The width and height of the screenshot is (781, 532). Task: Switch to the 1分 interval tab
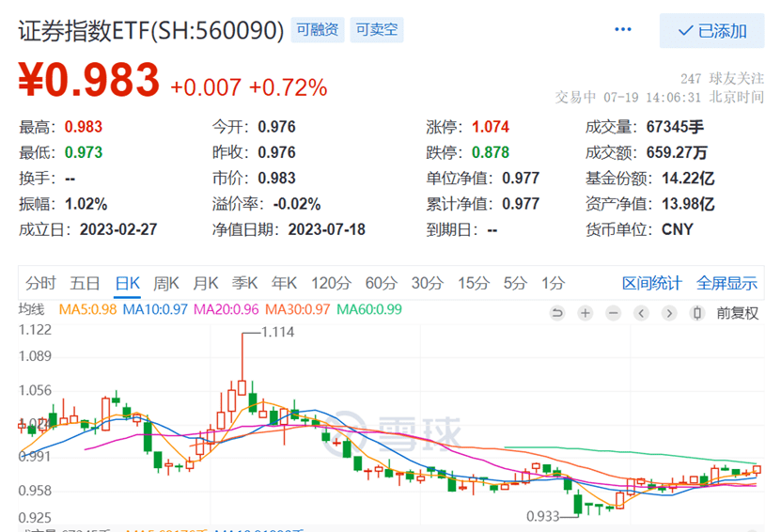[x=554, y=283]
